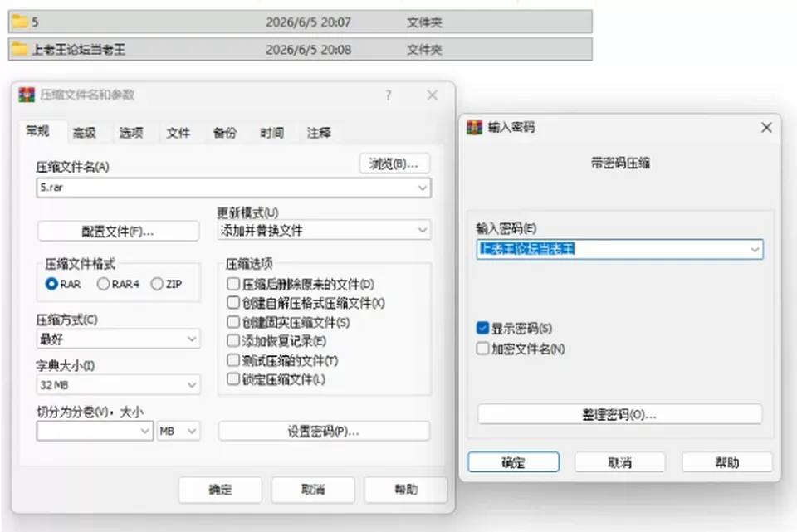Tick 锁定压缩文件 checkbox
Image resolution: width=797 pixels, height=532 pixels.
pos(232,379)
